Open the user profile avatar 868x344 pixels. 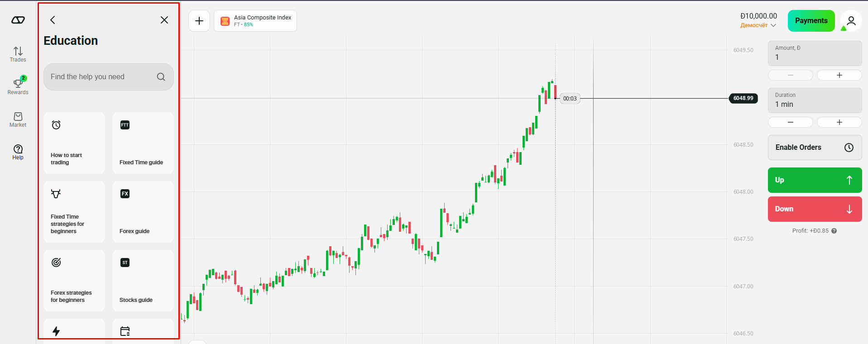[x=851, y=21]
